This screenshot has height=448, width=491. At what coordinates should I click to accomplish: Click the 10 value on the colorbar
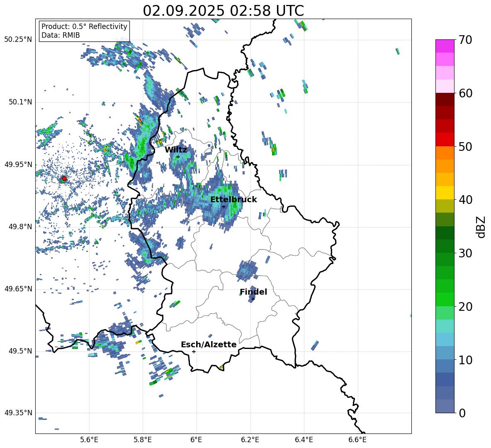click(x=465, y=360)
